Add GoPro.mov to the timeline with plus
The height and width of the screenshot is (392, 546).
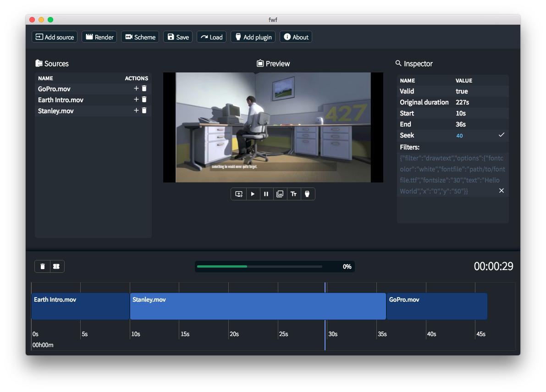136,88
